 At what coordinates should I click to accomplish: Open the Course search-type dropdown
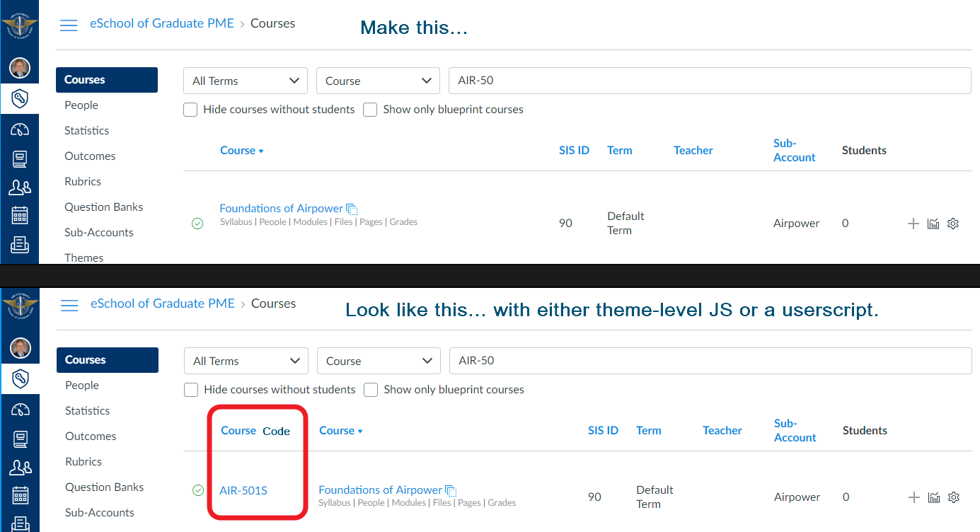(x=378, y=80)
